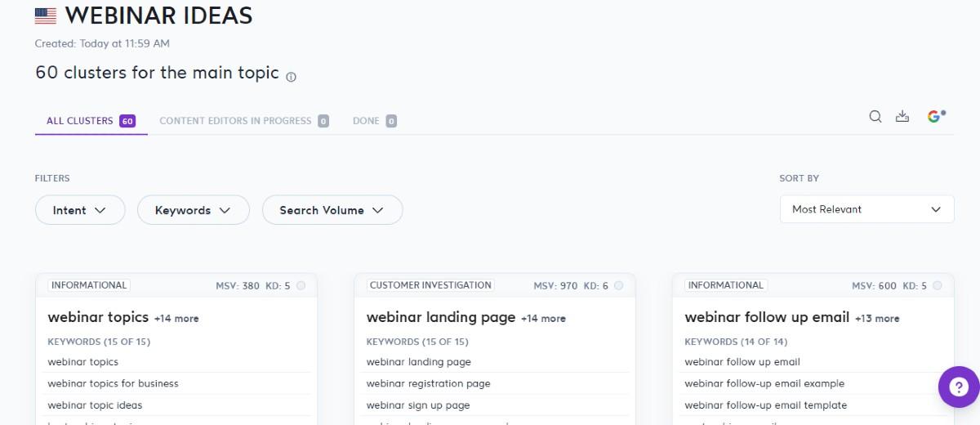Switch to Content Editors In Progress tab
Image resolution: width=980 pixels, height=425 pixels.
(x=243, y=121)
